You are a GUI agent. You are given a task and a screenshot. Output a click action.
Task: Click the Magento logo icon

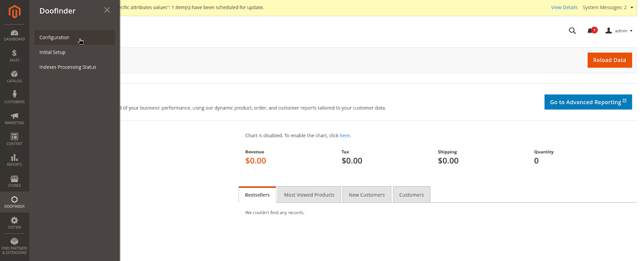coord(14,12)
